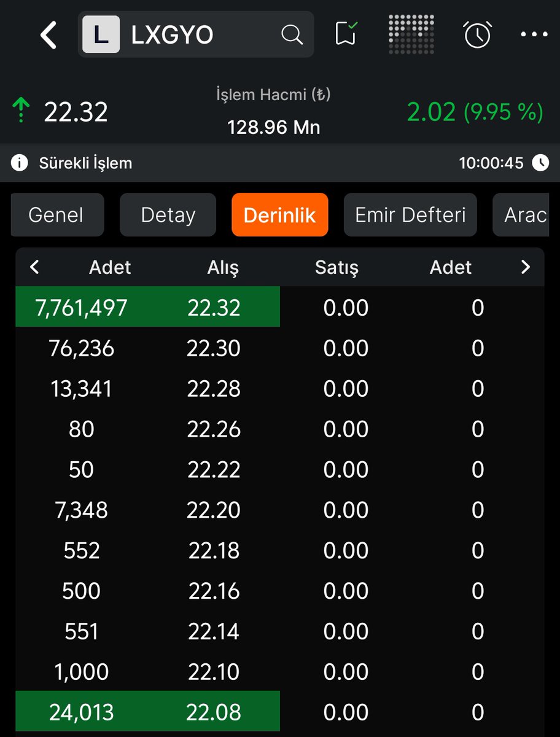This screenshot has width=560, height=737.
Task: Select the 22.10 bid price
Action: click(x=214, y=673)
